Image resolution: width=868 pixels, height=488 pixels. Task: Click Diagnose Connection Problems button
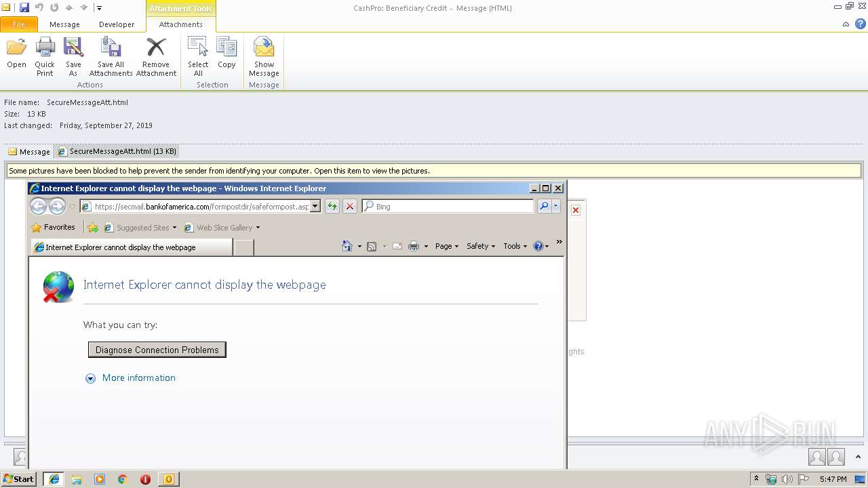click(x=157, y=350)
